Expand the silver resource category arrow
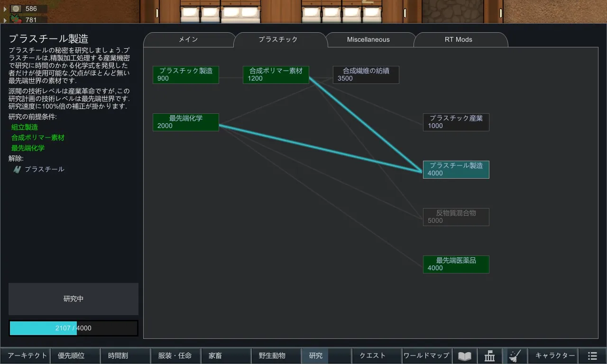The height and width of the screenshot is (364, 607). click(5, 9)
